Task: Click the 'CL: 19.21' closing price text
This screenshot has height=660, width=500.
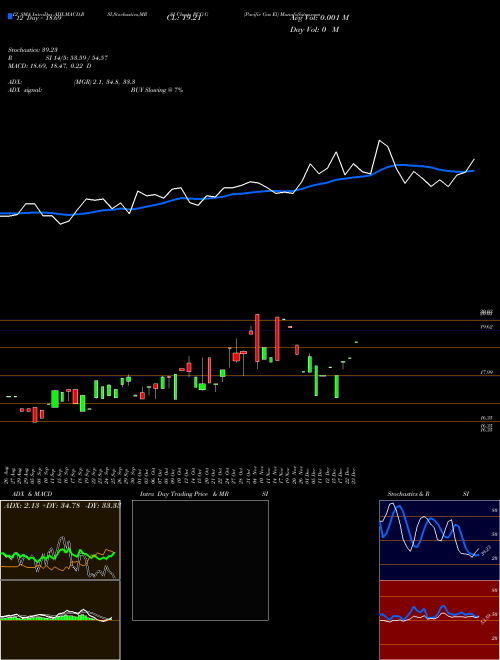Action: coord(183,19)
